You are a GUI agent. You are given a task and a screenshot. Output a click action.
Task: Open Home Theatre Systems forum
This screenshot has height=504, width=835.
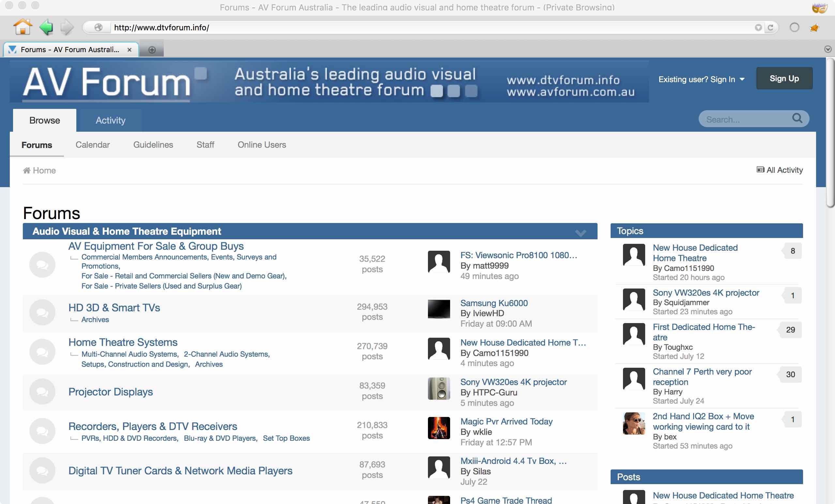123,342
